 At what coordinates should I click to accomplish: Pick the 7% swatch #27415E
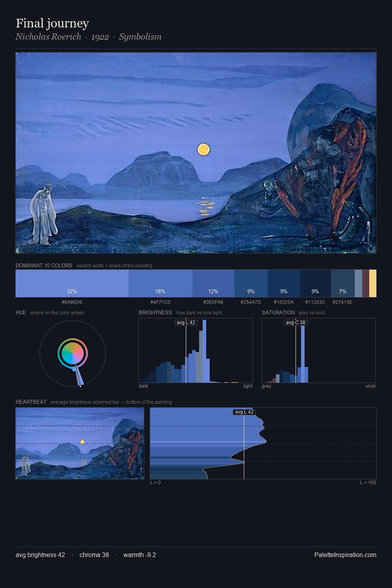[x=343, y=283]
